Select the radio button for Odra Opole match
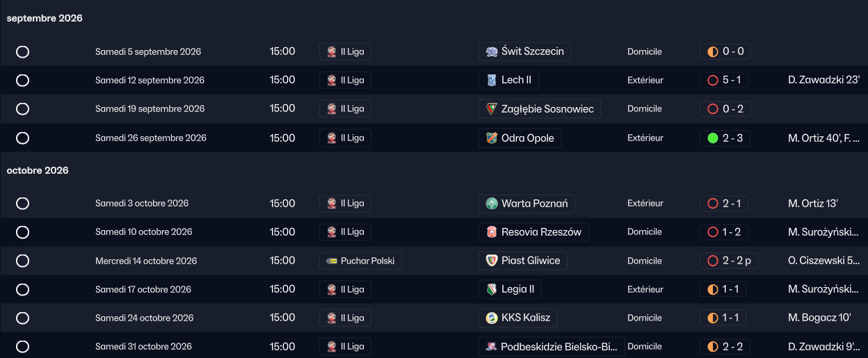 click(x=22, y=138)
